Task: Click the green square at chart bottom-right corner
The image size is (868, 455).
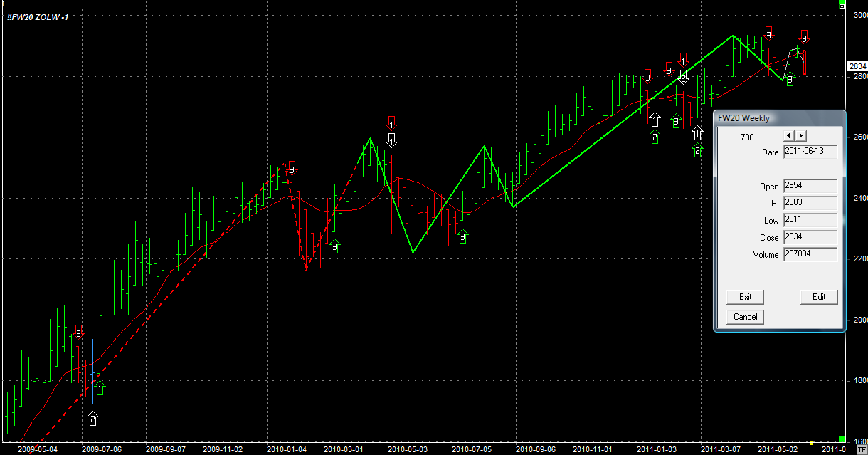Action: click(x=842, y=440)
